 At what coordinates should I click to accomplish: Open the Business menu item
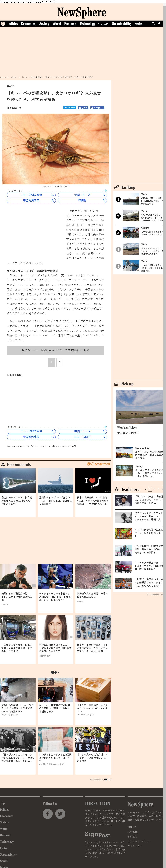[x=70, y=24]
